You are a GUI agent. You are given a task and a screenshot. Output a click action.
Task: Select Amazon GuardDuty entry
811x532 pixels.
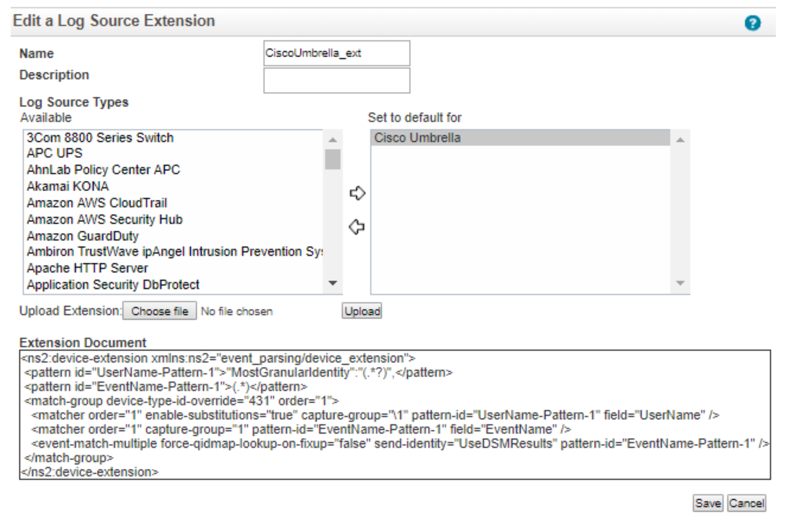172,236
